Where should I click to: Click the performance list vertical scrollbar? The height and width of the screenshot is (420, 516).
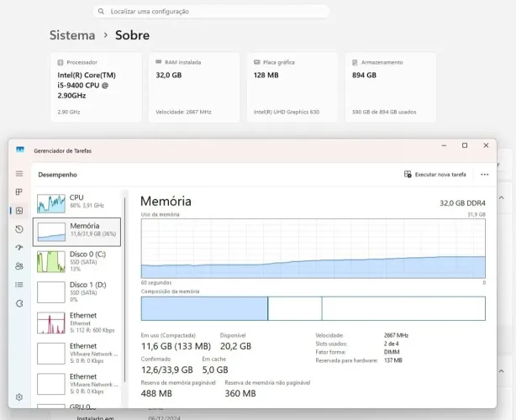124,290
